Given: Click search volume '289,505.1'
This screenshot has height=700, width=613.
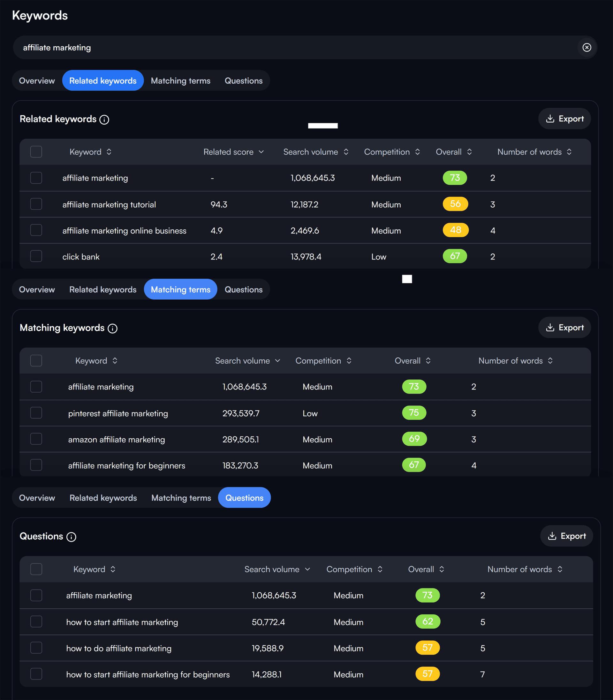Looking at the screenshot, I should tap(240, 440).
